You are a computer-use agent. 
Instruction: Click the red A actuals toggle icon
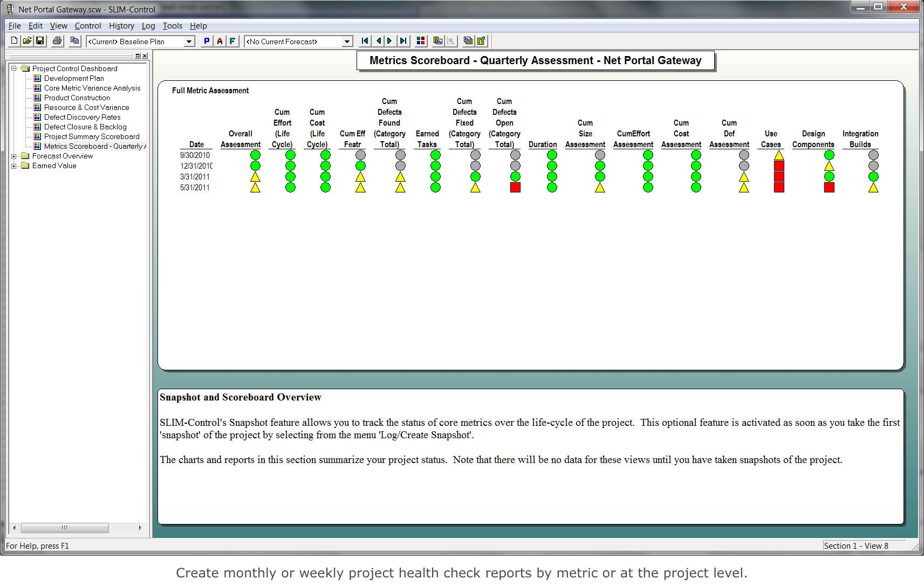(x=220, y=40)
